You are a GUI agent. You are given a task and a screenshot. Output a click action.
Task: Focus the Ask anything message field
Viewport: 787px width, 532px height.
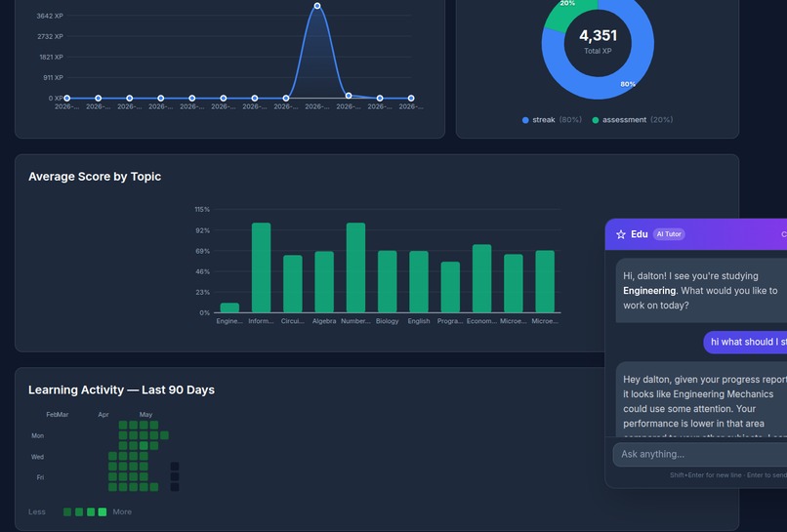(x=700, y=454)
